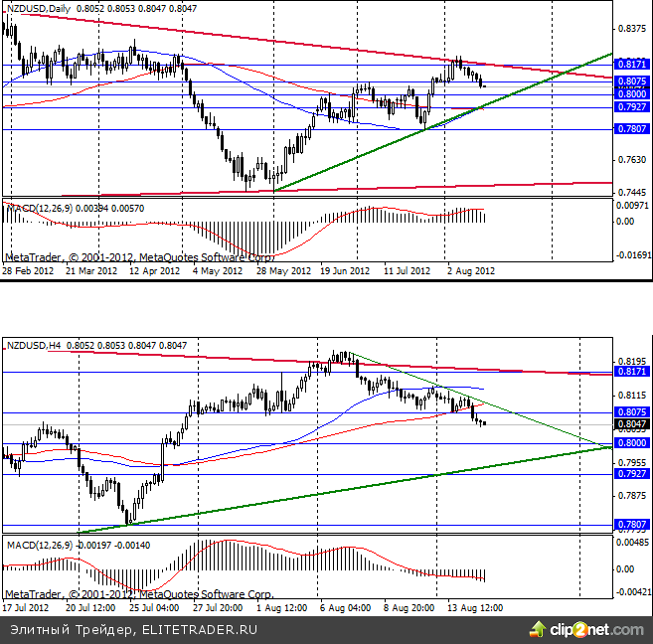Click the clip2net arrow logo icon

coord(539,629)
